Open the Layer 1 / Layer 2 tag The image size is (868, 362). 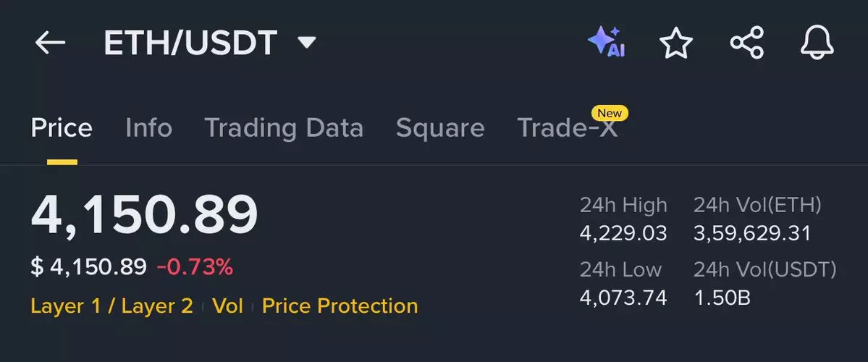pos(111,306)
